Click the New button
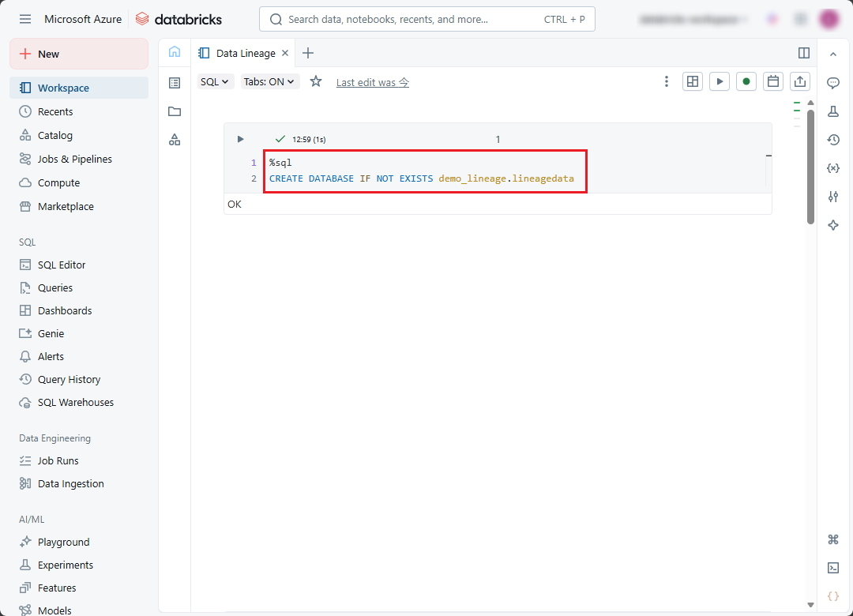The height and width of the screenshot is (616, 853). 79,54
